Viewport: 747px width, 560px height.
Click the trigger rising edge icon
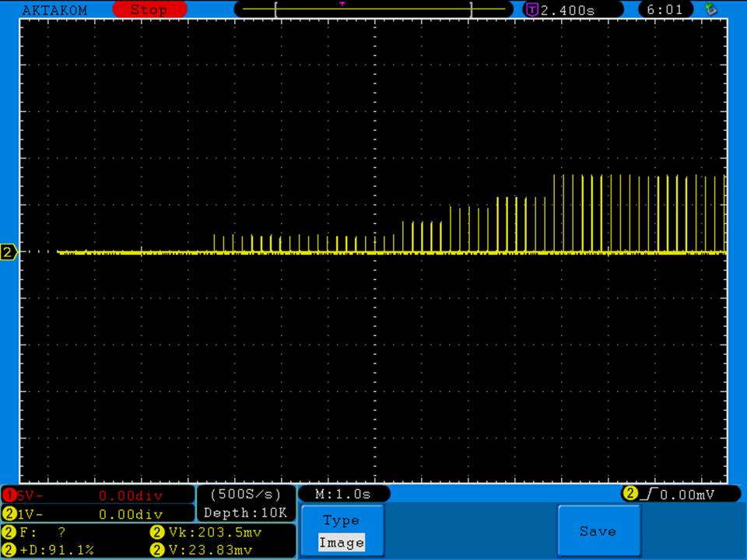pos(648,493)
